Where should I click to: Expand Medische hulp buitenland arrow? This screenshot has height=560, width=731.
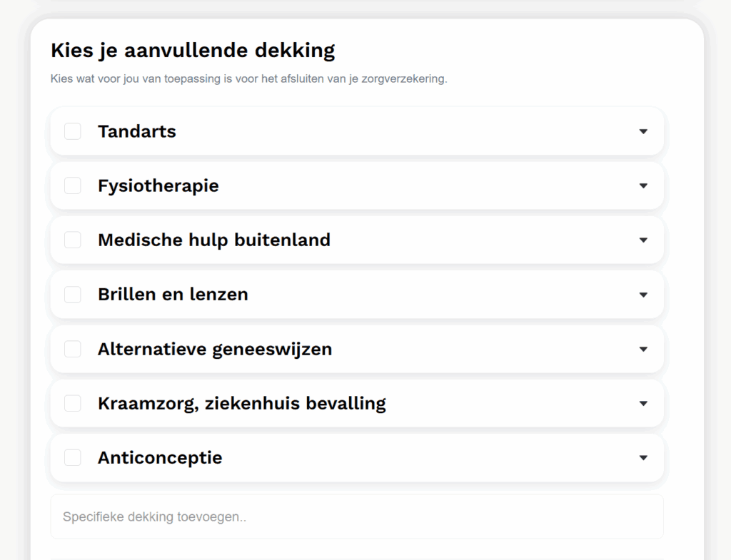click(x=643, y=240)
